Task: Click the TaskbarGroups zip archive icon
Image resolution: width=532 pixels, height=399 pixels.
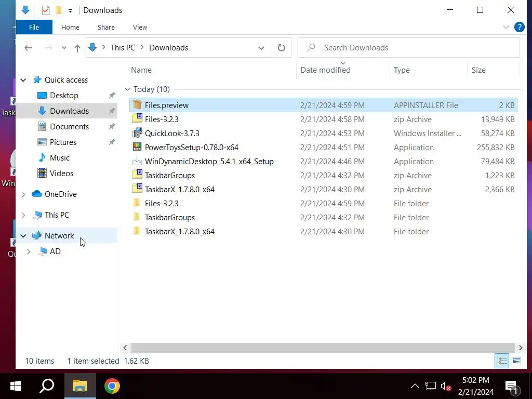Action: click(137, 175)
